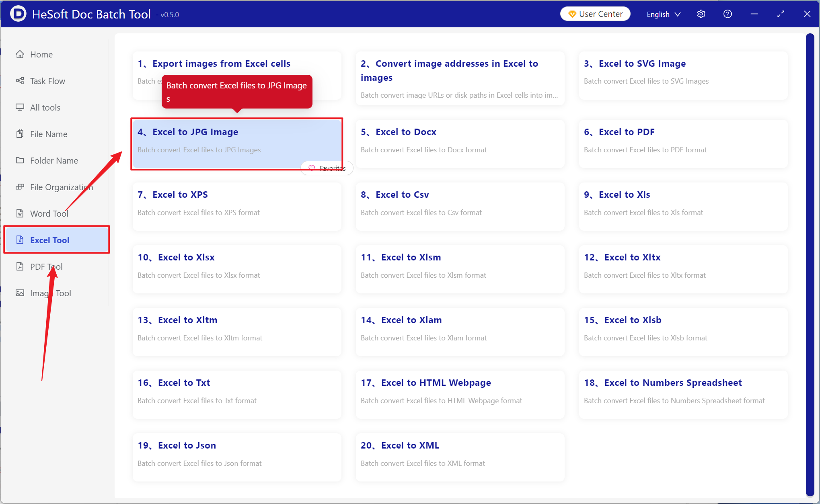Click the File Name clipboard icon
The height and width of the screenshot is (504, 820).
pyautogui.click(x=20, y=134)
